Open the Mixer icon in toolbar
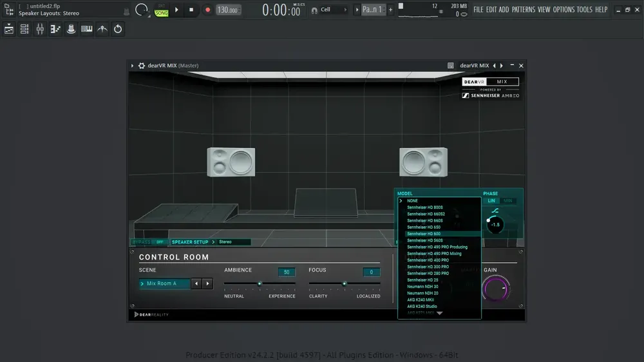644x362 pixels. pyautogui.click(x=40, y=29)
